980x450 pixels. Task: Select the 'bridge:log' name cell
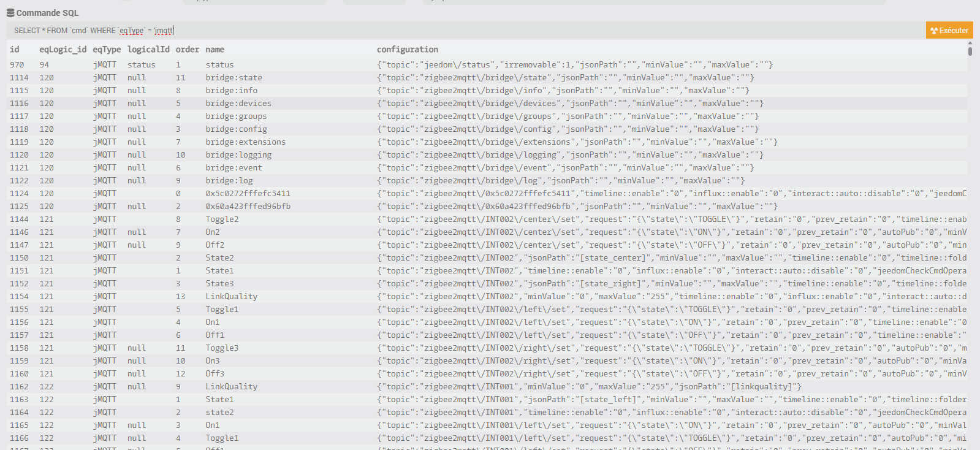(x=229, y=181)
